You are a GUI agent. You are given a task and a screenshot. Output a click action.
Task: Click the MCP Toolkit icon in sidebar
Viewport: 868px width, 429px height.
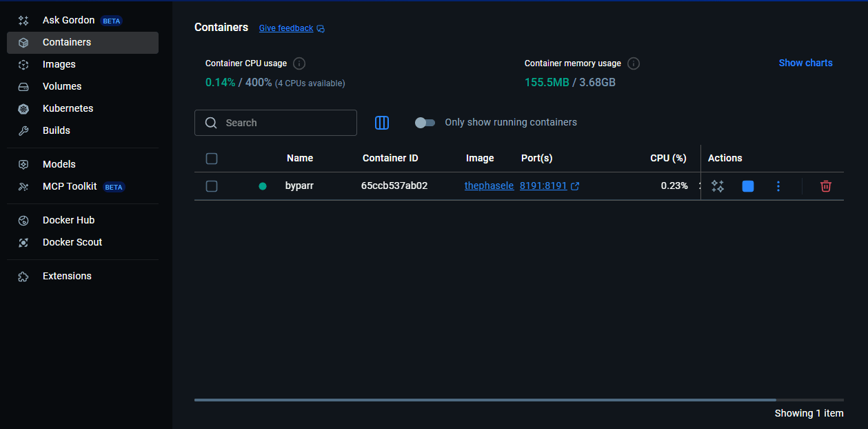point(23,187)
